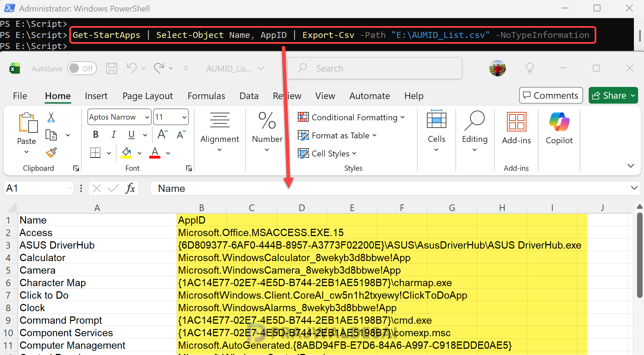644x355 pixels.
Task: Switch to the Insert tab
Action: point(96,96)
